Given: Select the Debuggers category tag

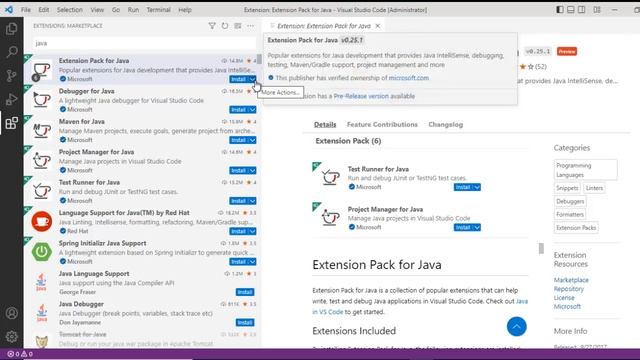Looking at the screenshot, I should click(570, 201).
